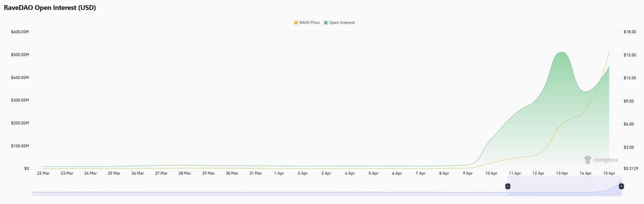Click the 7 Apr date label
Viewport: 644px width, 204px height.
click(421, 173)
